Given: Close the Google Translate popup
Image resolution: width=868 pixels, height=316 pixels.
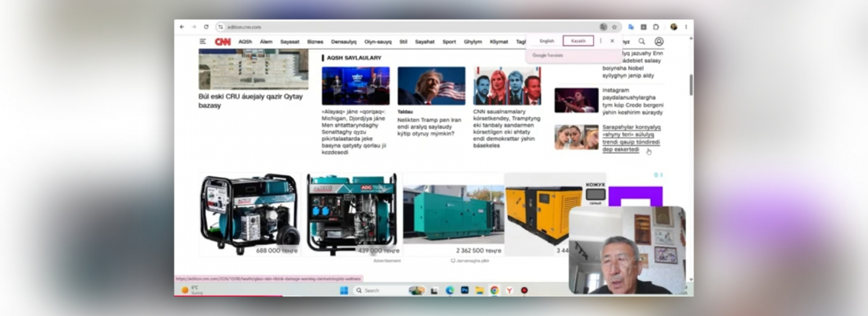Looking at the screenshot, I should 612,41.
